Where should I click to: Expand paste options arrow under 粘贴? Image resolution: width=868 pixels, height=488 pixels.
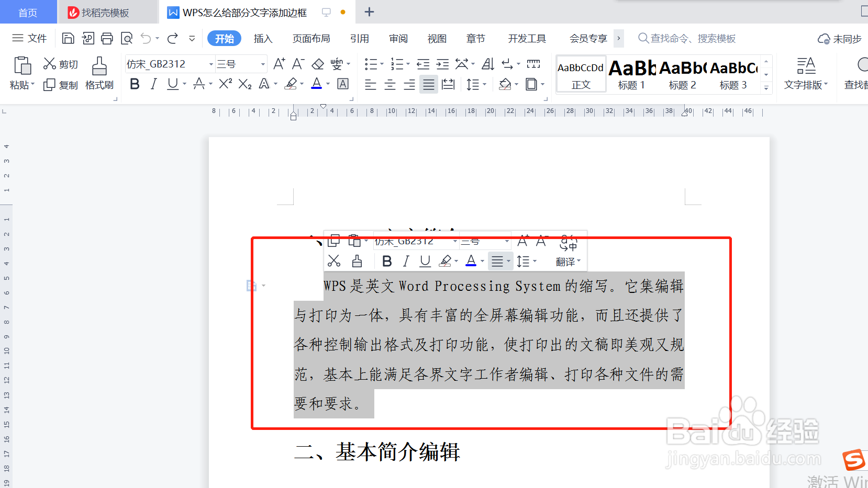(32, 84)
